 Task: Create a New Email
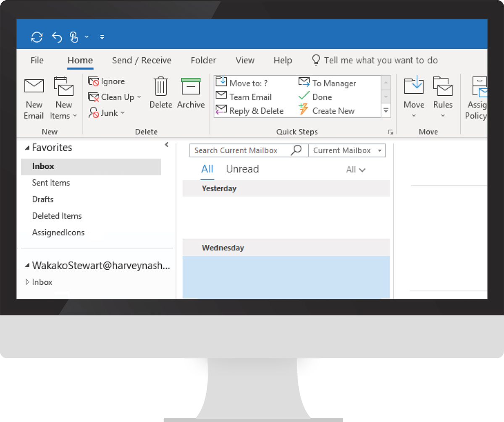pos(34,98)
